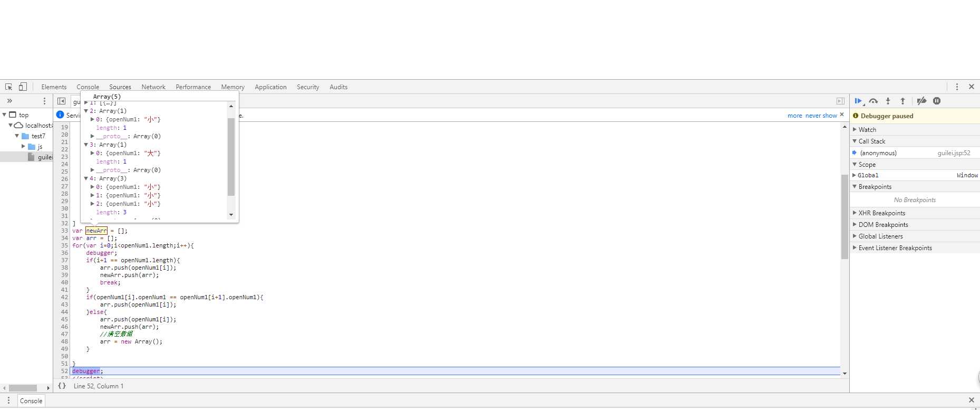This screenshot has height=410, width=980.
Task: Open guilei.jsp:52 source location
Action: coord(954,153)
